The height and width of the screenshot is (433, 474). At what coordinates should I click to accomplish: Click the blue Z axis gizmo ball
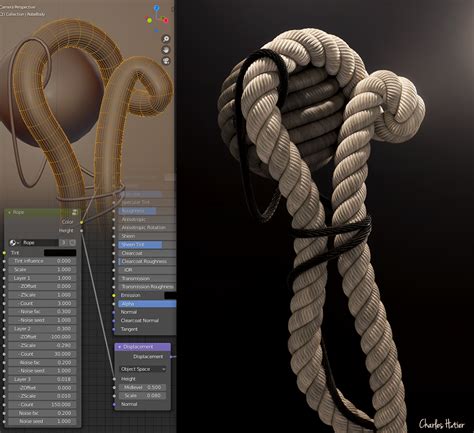coord(156,8)
